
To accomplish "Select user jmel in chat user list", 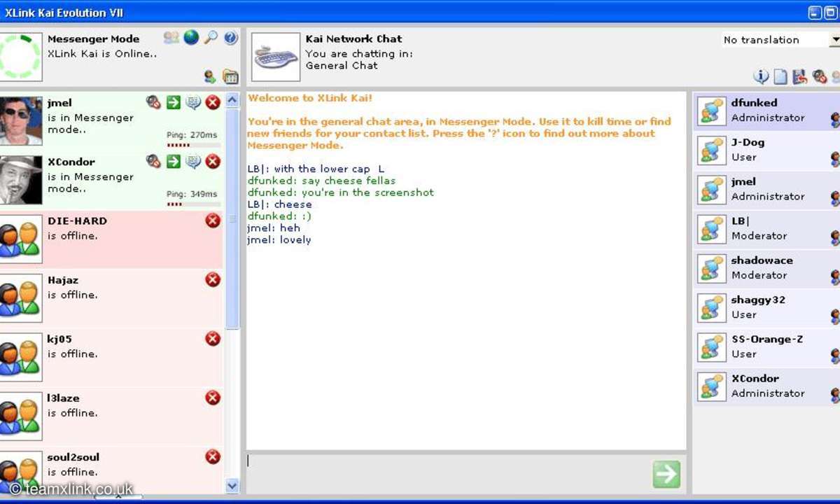I will tap(766, 189).
